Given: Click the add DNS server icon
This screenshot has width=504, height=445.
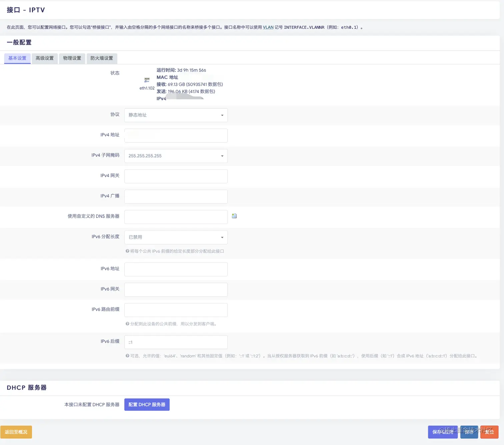Looking at the screenshot, I should click(x=234, y=216).
